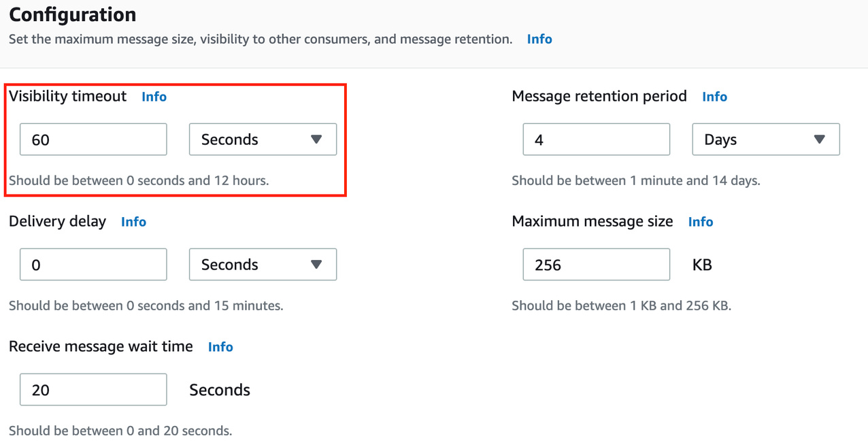Open the Configuration section Info link
Image resolution: width=868 pixels, height=445 pixels.
click(x=539, y=39)
